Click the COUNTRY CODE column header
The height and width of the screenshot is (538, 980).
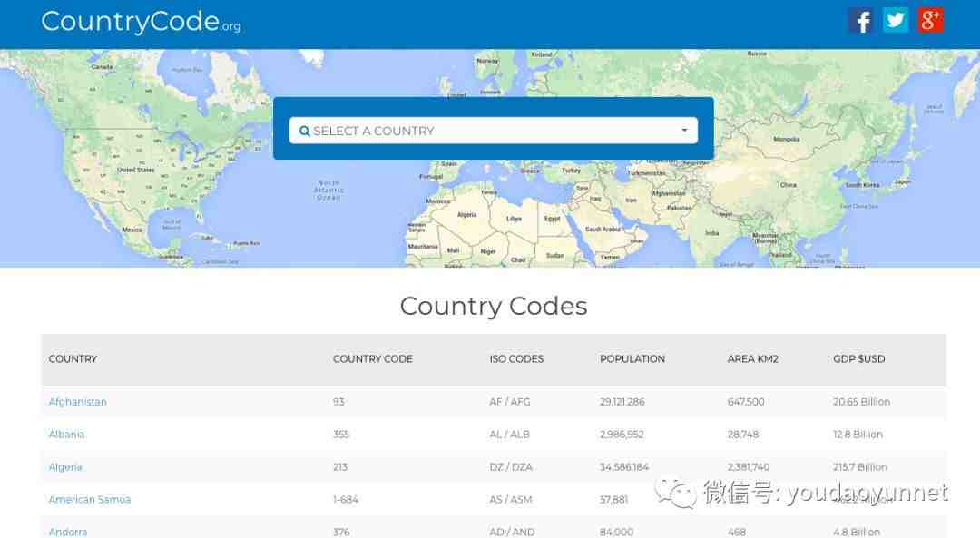pyautogui.click(x=373, y=359)
